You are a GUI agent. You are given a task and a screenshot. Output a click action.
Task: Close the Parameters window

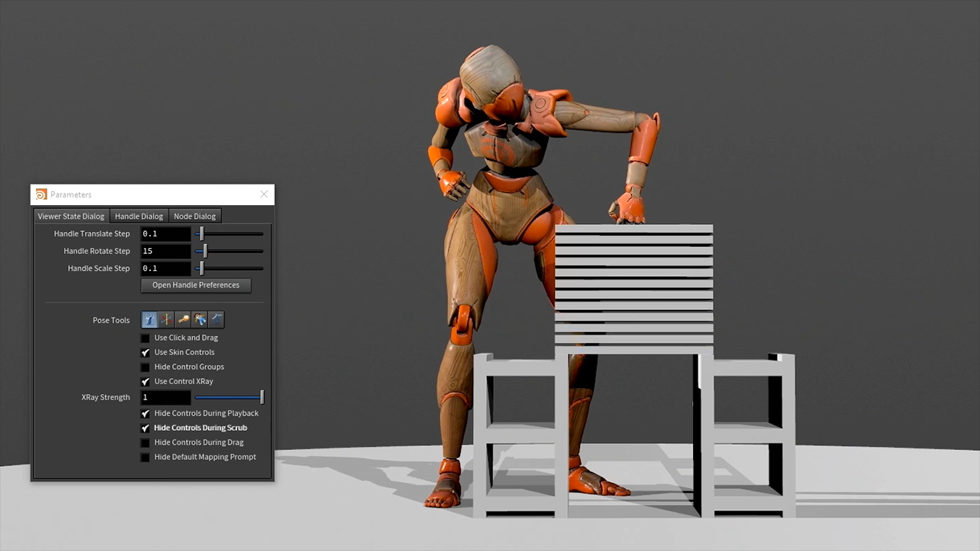pyautogui.click(x=264, y=194)
